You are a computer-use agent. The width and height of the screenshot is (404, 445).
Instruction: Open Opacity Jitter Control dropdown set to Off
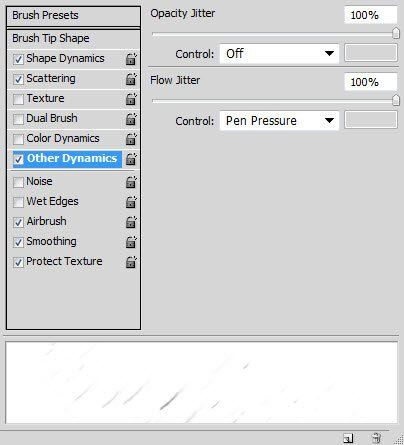point(279,54)
